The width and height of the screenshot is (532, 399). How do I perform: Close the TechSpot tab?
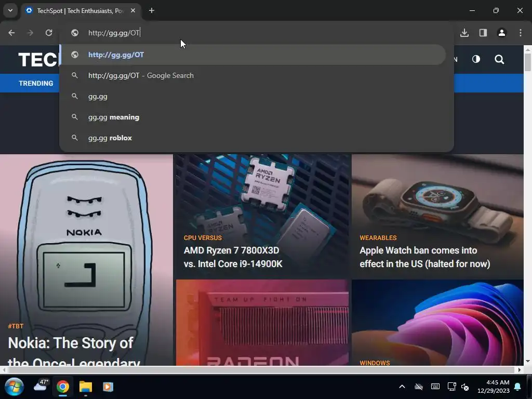click(133, 10)
